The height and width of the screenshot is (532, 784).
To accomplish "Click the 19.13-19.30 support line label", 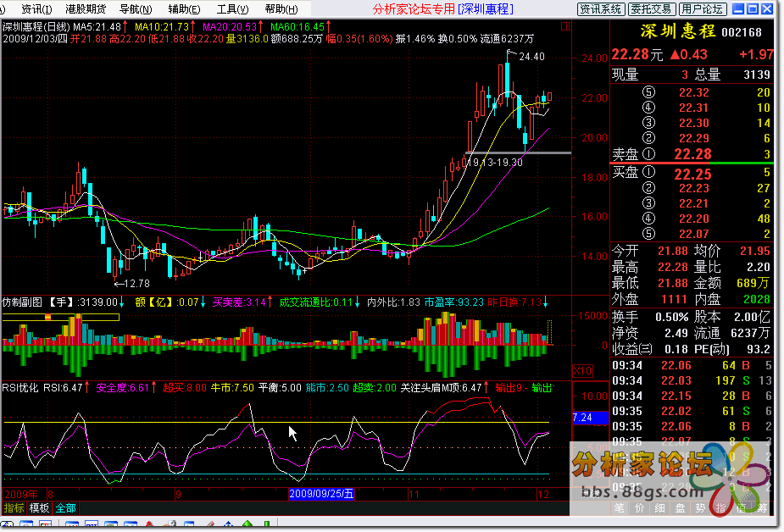I will 494,163.
